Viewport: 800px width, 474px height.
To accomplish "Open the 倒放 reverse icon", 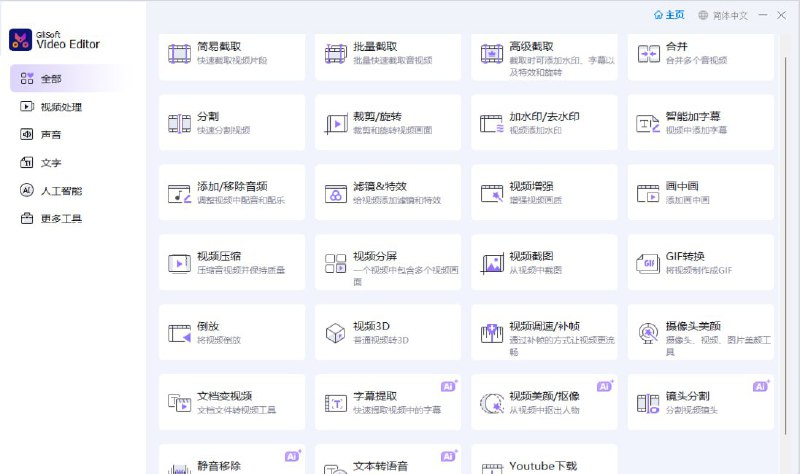I will pos(180,334).
